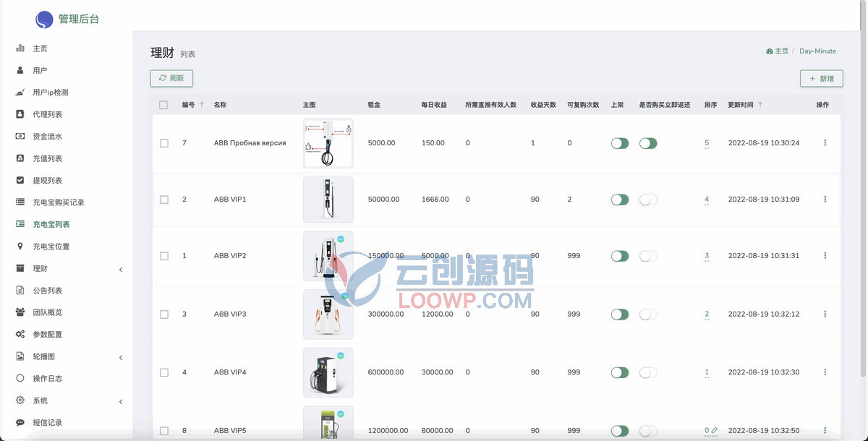Tick the checkbox for ABB VIP4
The height and width of the screenshot is (441, 868).
[164, 372]
